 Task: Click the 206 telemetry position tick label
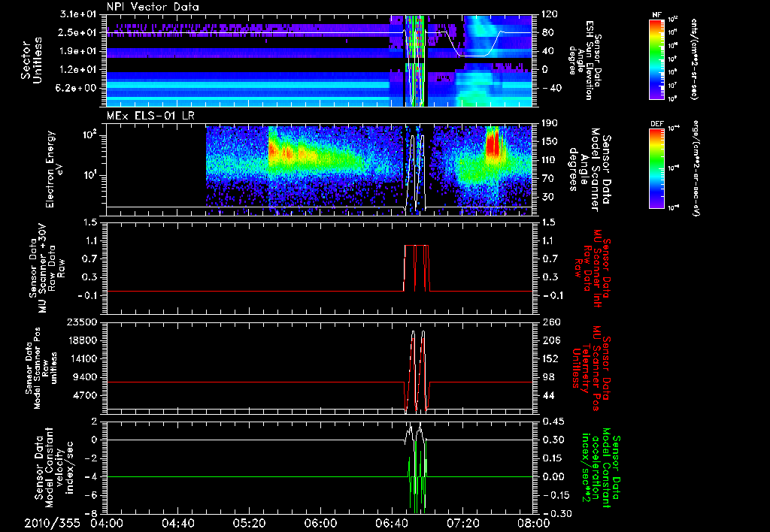click(x=550, y=340)
